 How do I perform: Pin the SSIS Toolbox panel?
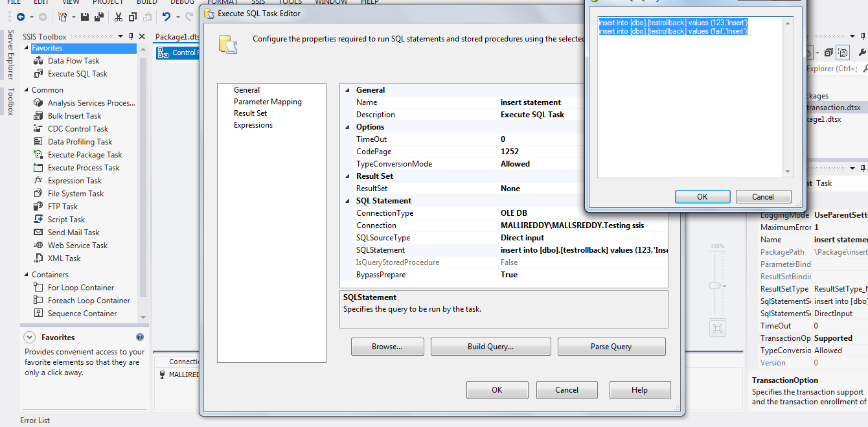132,36
